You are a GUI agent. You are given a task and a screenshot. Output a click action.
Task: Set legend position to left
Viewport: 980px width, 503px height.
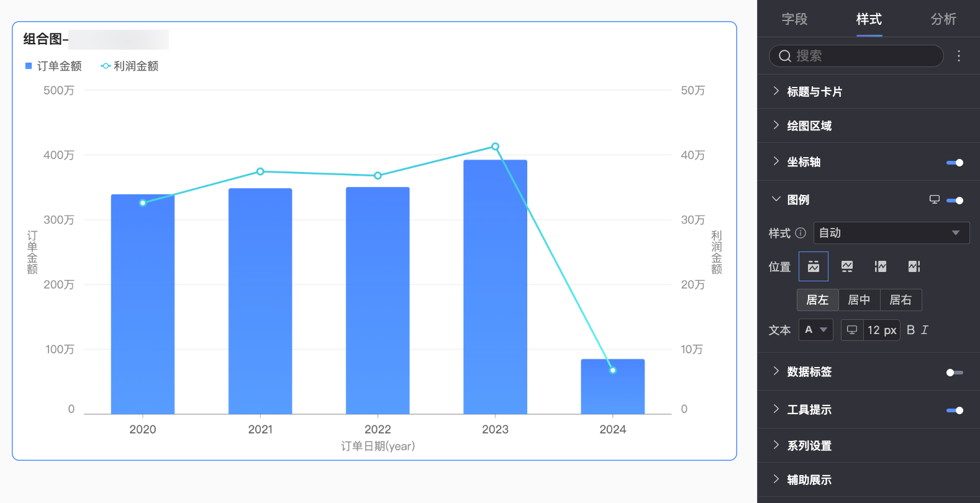coord(881,266)
